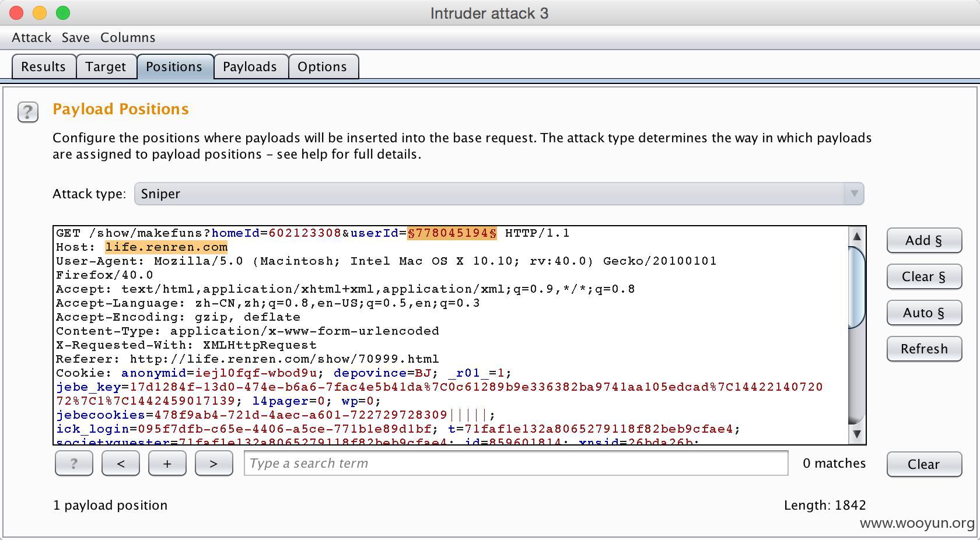
Task: Open the Attack type dropdown
Action: (499, 194)
